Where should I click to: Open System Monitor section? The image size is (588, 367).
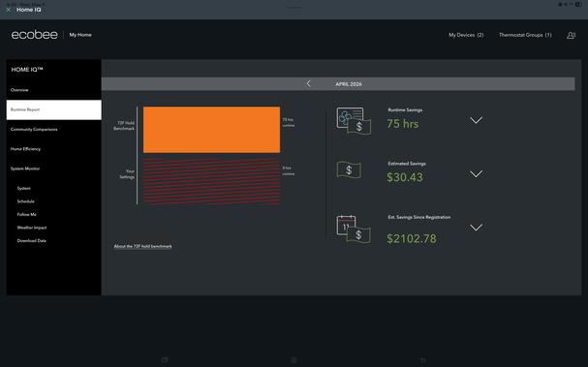tap(25, 168)
